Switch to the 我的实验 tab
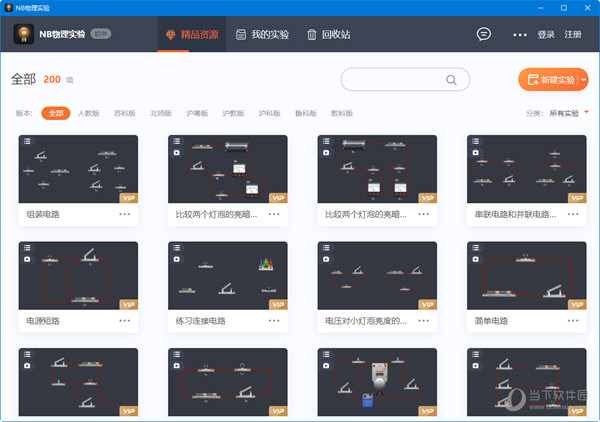This screenshot has height=422, width=600. point(262,35)
